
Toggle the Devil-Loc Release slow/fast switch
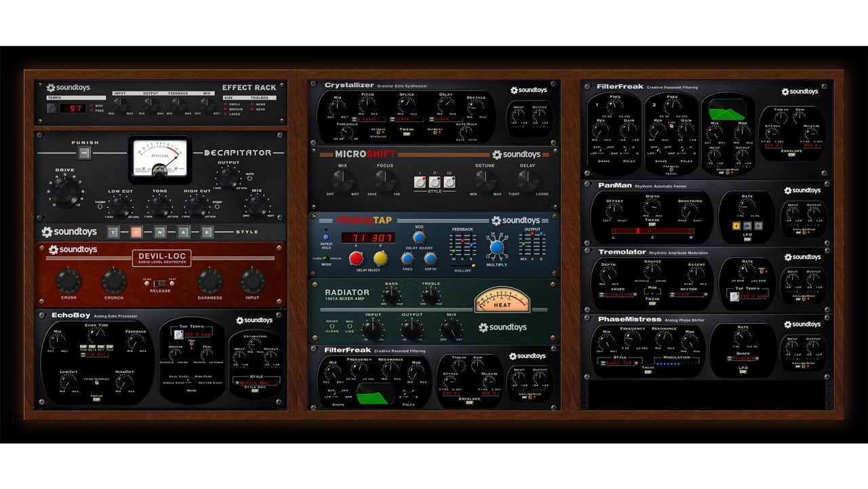pos(159,282)
